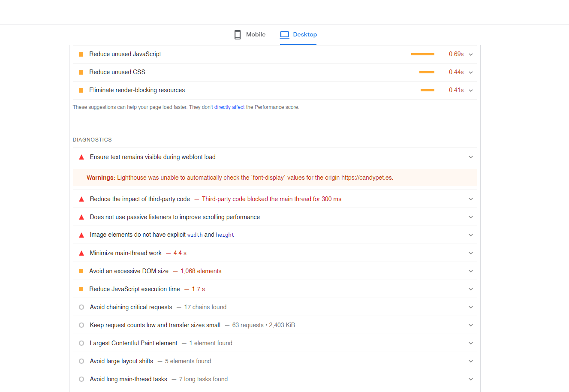This screenshot has width=569, height=392.
Task: Open Does not use passive listeners audit
Action: pyautogui.click(x=274, y=217)
